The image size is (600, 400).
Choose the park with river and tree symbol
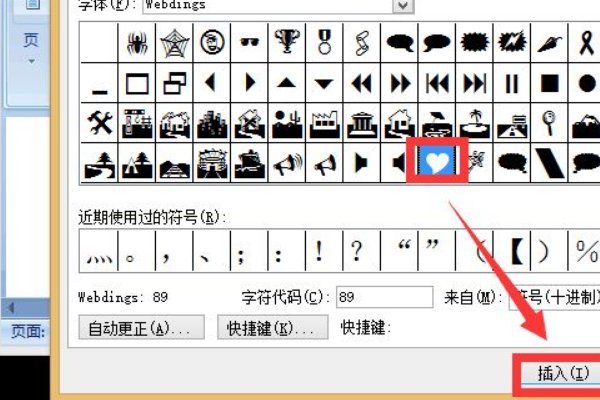99,163
